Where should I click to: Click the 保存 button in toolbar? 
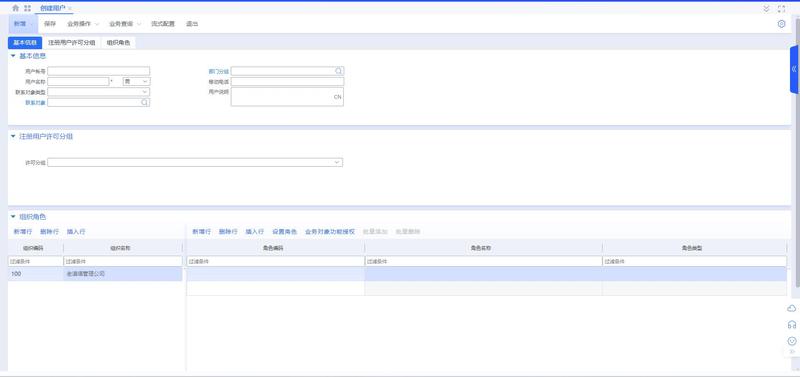[x=50, y=24]
